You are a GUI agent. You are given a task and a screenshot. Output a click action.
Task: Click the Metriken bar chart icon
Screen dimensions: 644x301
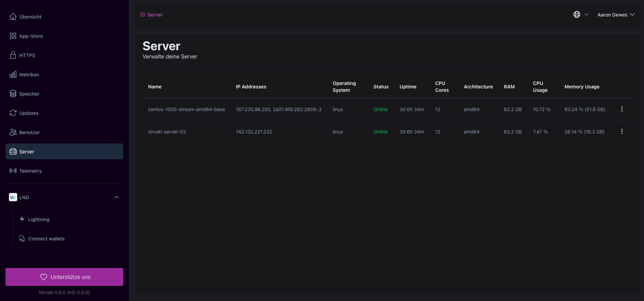point(13,74)
